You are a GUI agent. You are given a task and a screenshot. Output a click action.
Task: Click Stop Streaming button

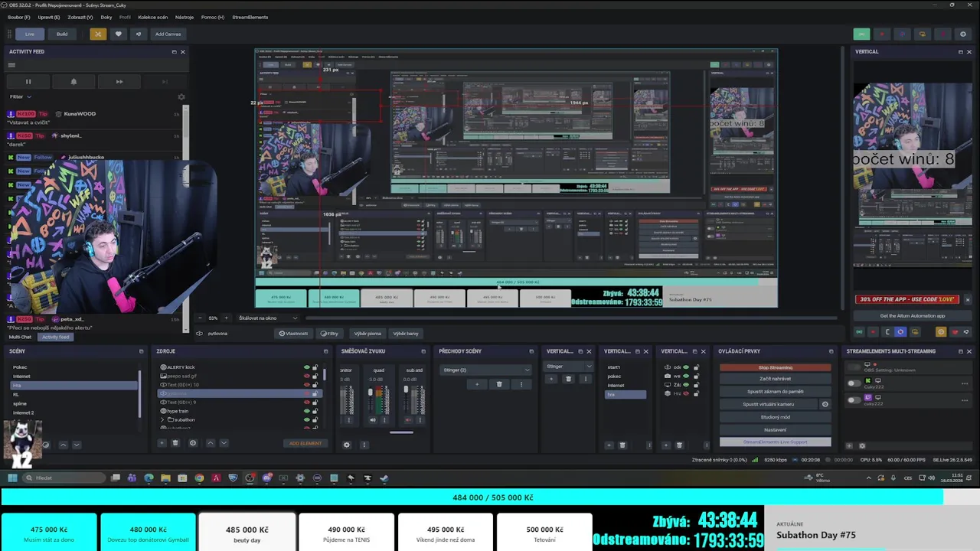pos(776,367)
